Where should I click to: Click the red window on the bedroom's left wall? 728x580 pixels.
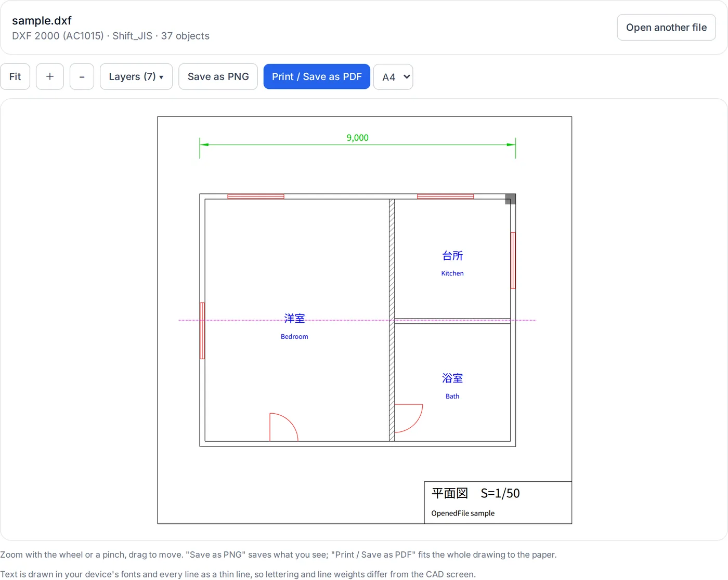pos(202,331)
